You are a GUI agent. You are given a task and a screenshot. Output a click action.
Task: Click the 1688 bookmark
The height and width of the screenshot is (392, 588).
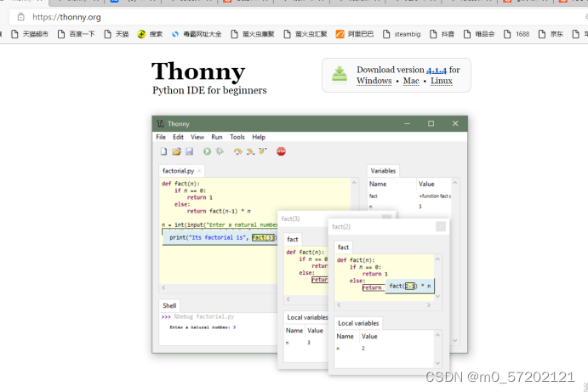pyautogui.click(x=517, y=34)
